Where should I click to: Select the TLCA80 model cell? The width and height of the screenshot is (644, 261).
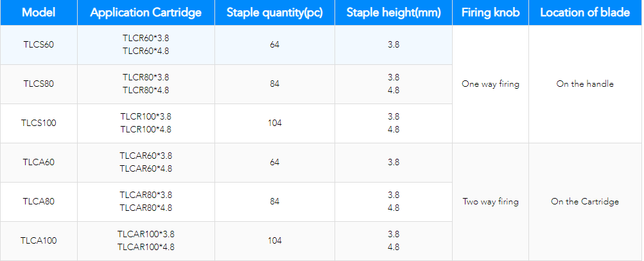pos(39,201)
